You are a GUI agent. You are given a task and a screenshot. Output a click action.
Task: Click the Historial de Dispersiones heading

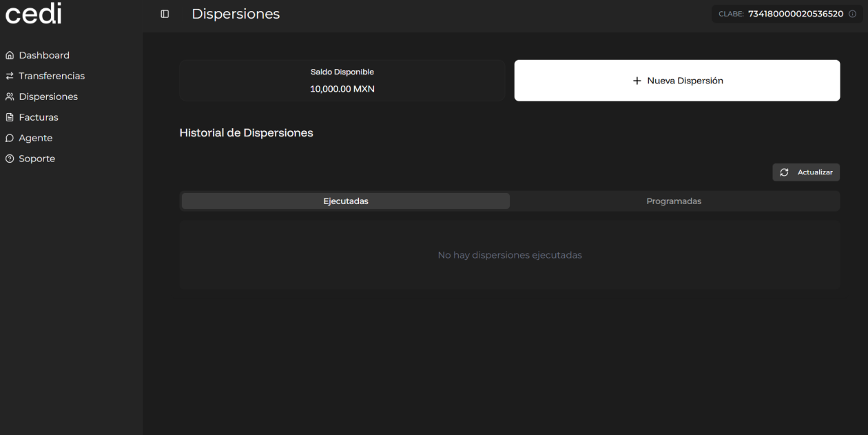point(246,133)
